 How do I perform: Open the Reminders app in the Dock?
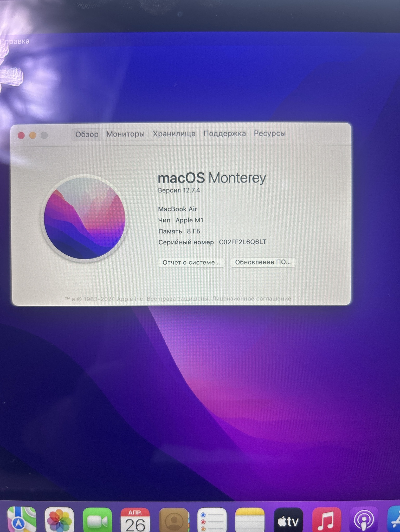point(212,520)
